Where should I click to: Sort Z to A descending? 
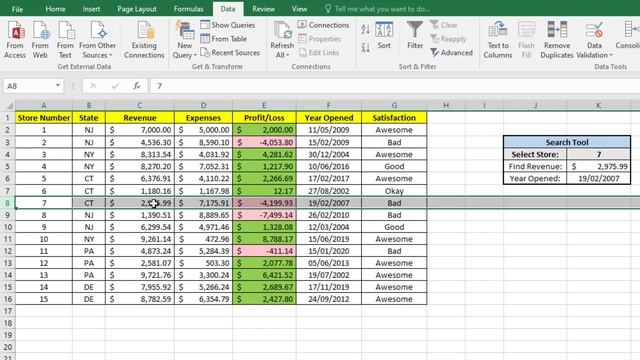pyautogui.click(x=366, y=47)
